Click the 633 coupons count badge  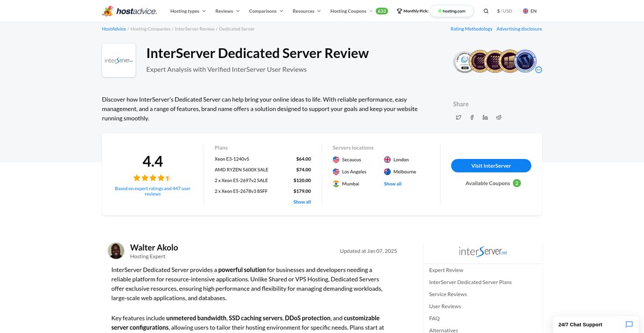click(382, 11)
